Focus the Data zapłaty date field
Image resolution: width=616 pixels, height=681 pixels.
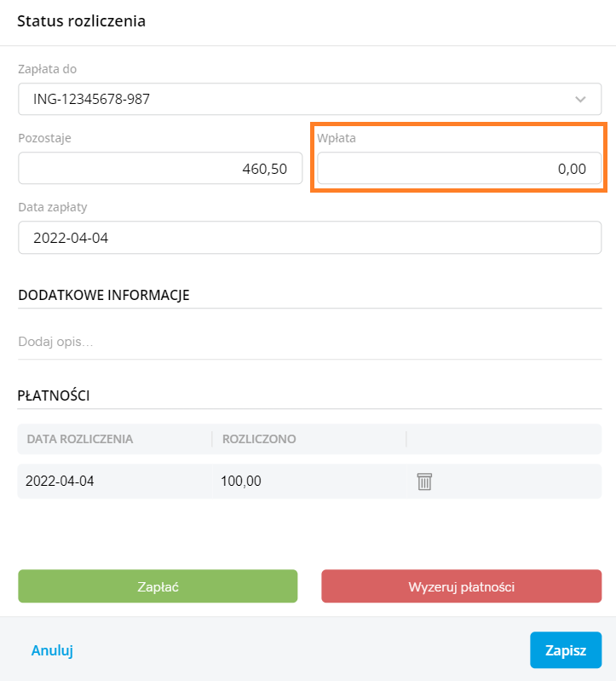[x=309, y=238]
